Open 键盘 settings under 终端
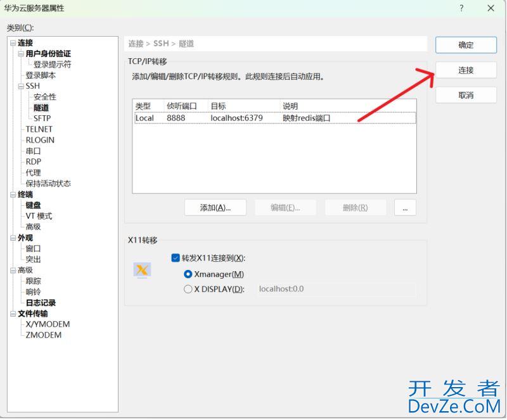The height and width of the screenshot is (420, 507). point(33,205)
